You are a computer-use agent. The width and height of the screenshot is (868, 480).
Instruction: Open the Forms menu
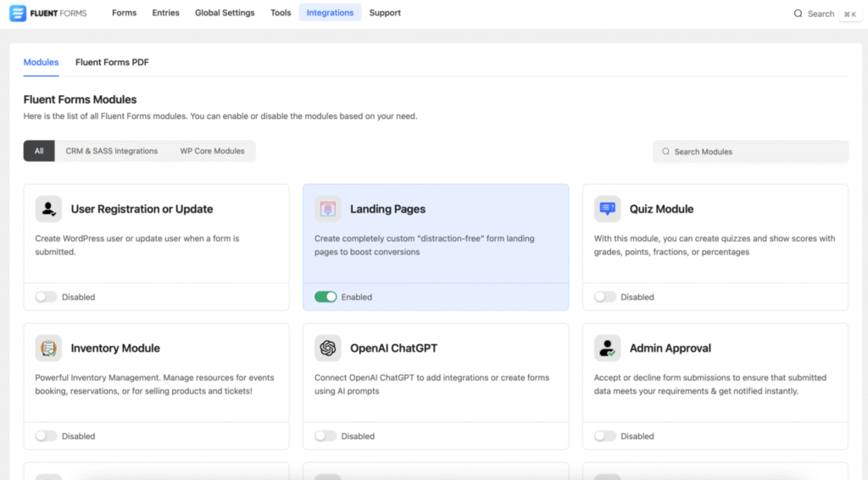(124, 13)
